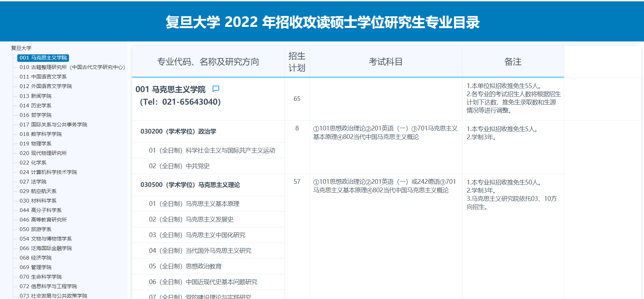Select 027 法学院
Viewport: 644px width, 299px height.
tap(33, 182)
